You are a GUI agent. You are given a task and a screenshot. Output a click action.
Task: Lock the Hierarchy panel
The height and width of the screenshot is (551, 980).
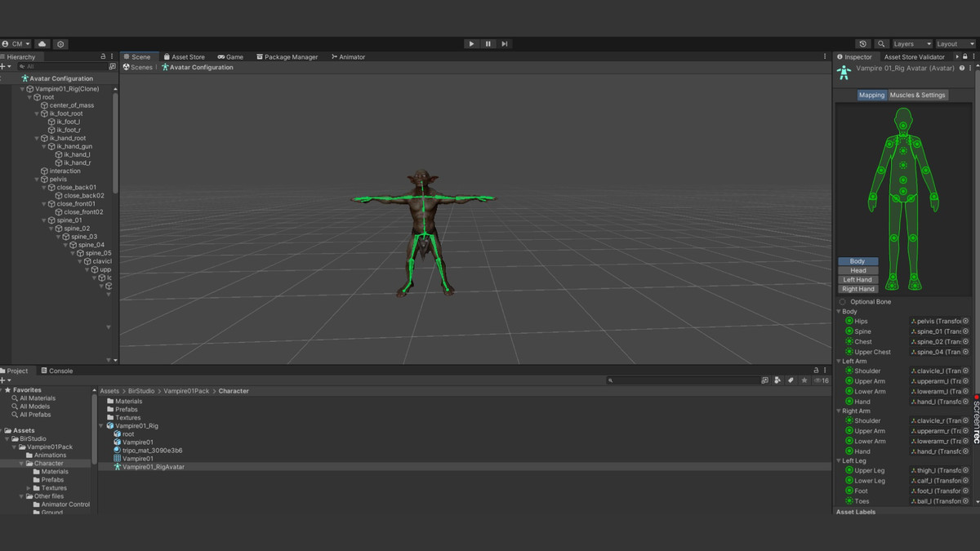[x=103, y=57]
